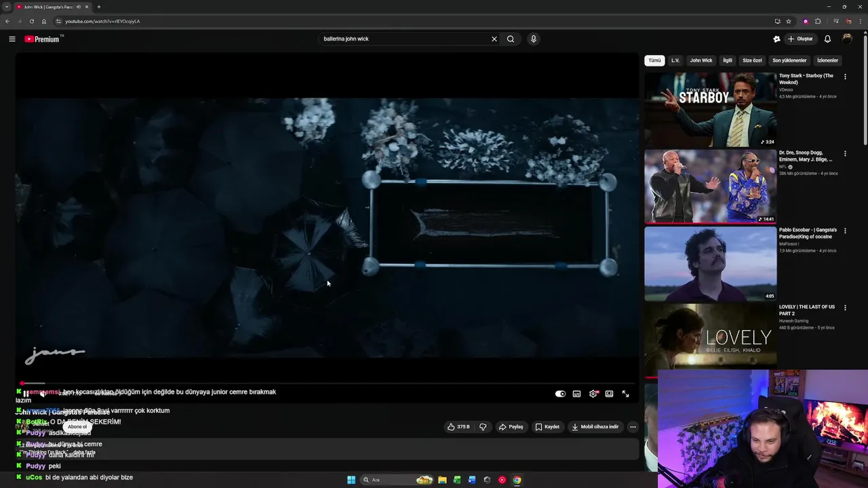
Task: Click Mobil cihaza indir download button
Action: click(595, 427)
